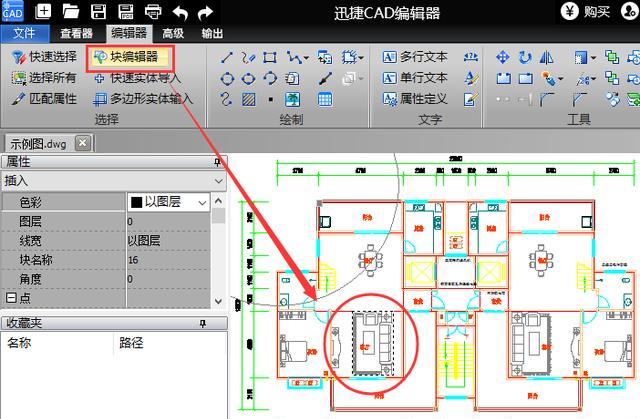Redo the last undone action
The width and height of the screenshot is (640, 419).
(x=205, y=12)
